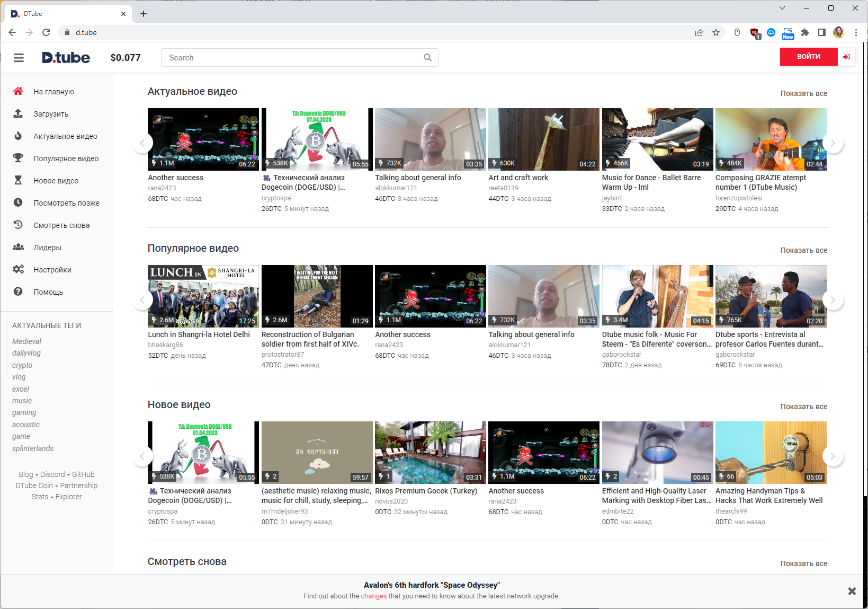868x609 pixels.
Task: Open Лидеры in the sidebar
Action: [47, 248]
